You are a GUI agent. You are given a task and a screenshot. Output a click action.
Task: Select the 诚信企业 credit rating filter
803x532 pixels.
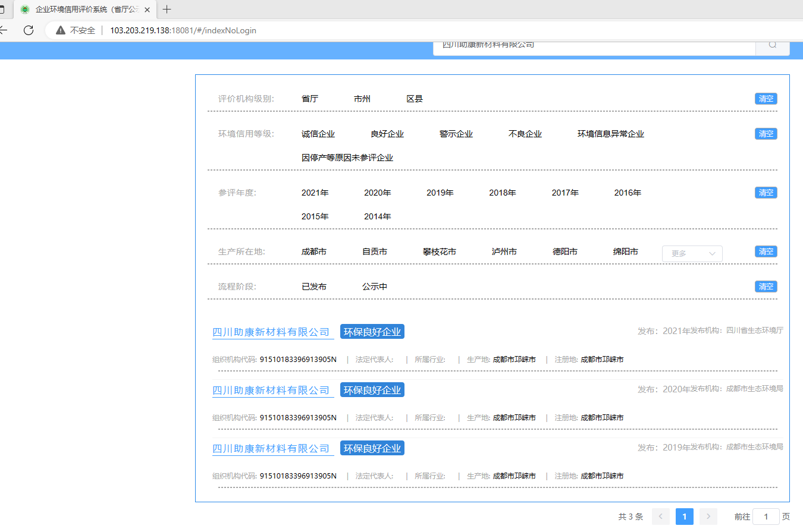coord(318,134)
